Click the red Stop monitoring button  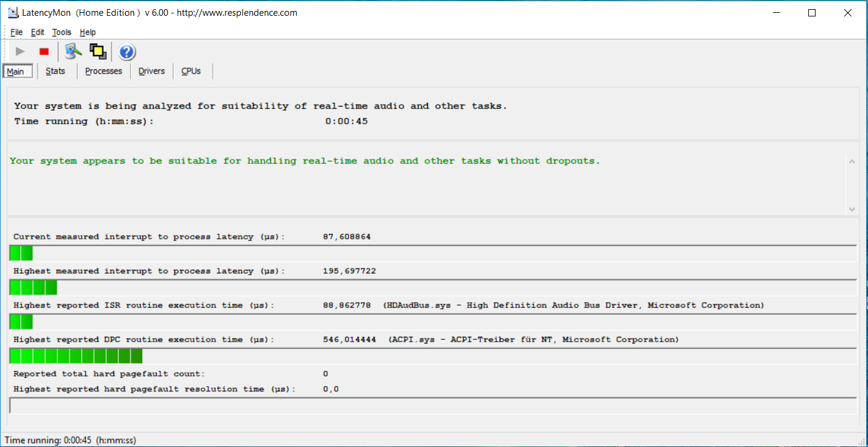point(44,52)
